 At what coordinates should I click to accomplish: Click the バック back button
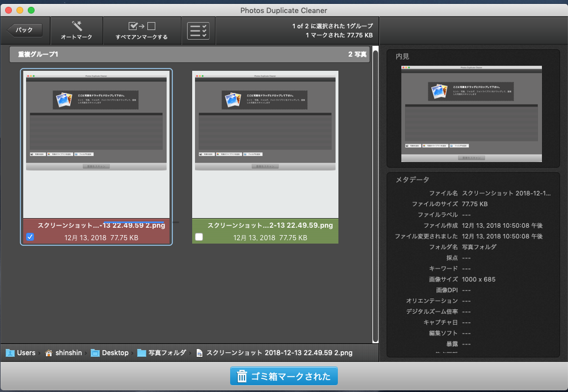24,30
